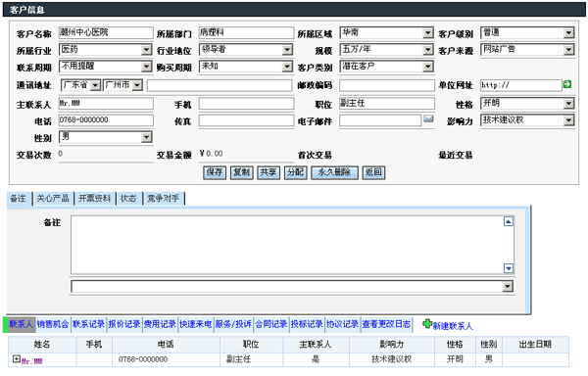
Task: Click the Mr. contact name link
Action: click(32, 360)
